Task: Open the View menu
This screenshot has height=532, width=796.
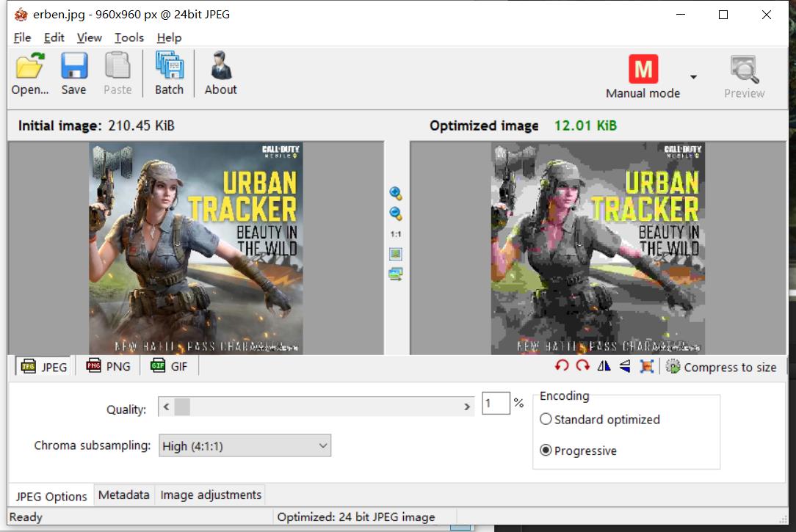Action: (x=90, y=37)
